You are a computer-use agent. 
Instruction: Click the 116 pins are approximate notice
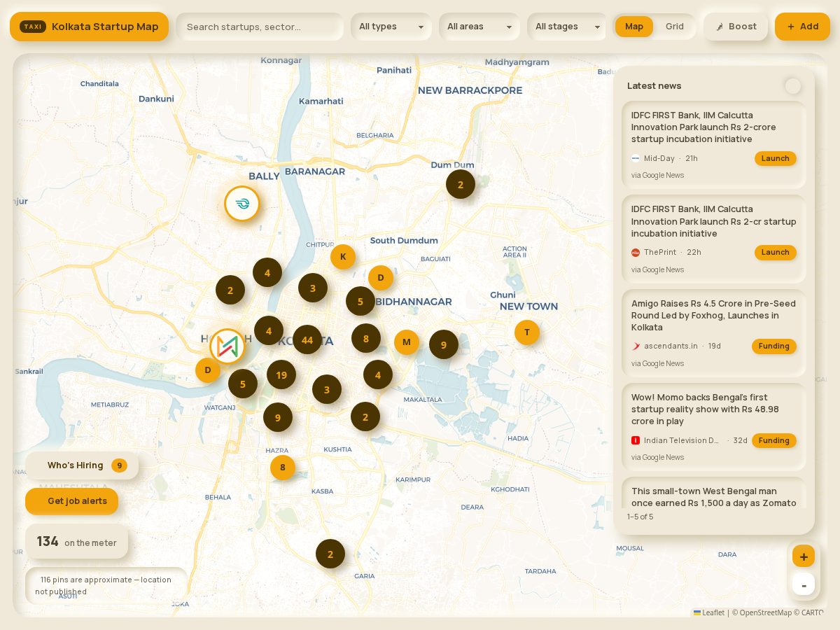click(106, 585)
